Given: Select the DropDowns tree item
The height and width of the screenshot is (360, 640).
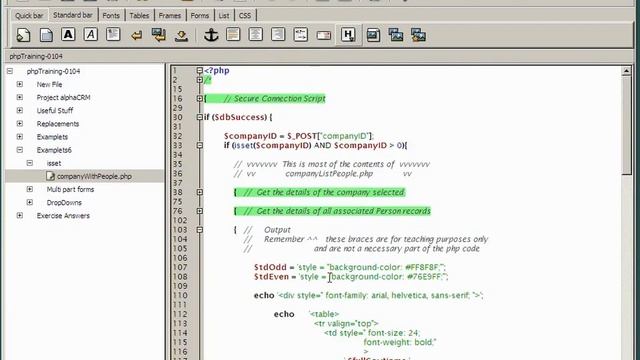Looking at the screenshot, I should (64, 202).
